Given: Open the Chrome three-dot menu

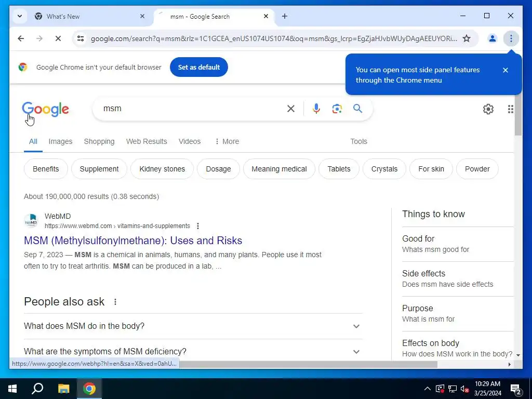Looking at the screenshot, I should [511, 38].
